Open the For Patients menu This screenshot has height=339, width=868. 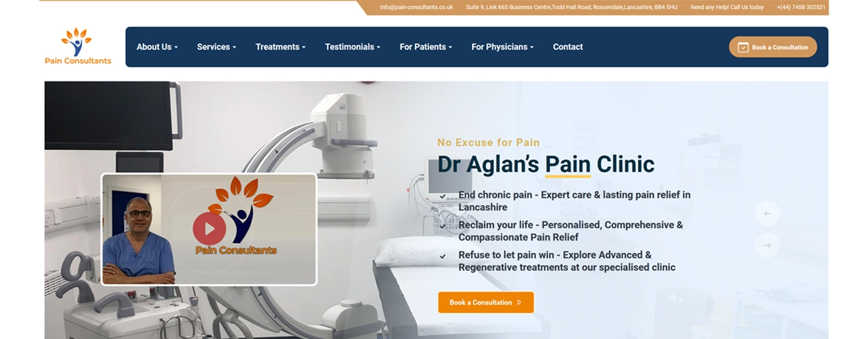[x=425, y=47]
